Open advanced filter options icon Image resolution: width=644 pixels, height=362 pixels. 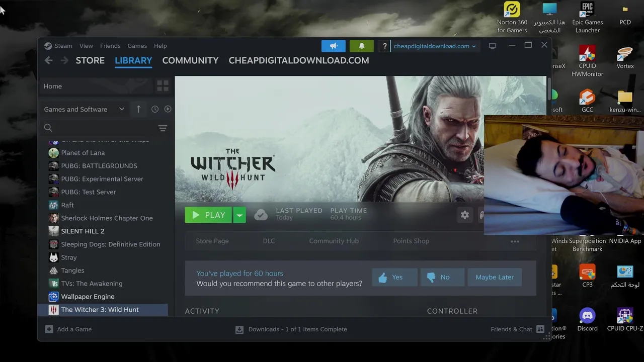163,128
